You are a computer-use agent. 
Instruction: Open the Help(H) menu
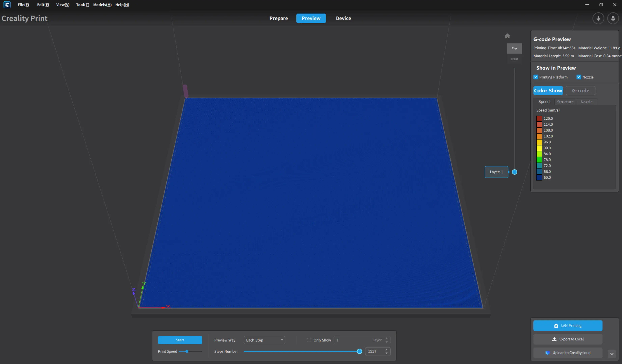tap(122, 5)
